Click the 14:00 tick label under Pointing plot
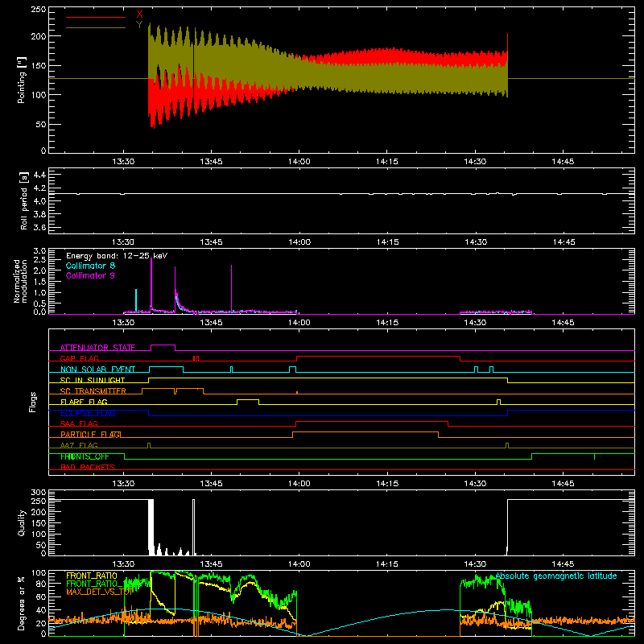This screenshot has height=644, width=644. coord(299,162)
